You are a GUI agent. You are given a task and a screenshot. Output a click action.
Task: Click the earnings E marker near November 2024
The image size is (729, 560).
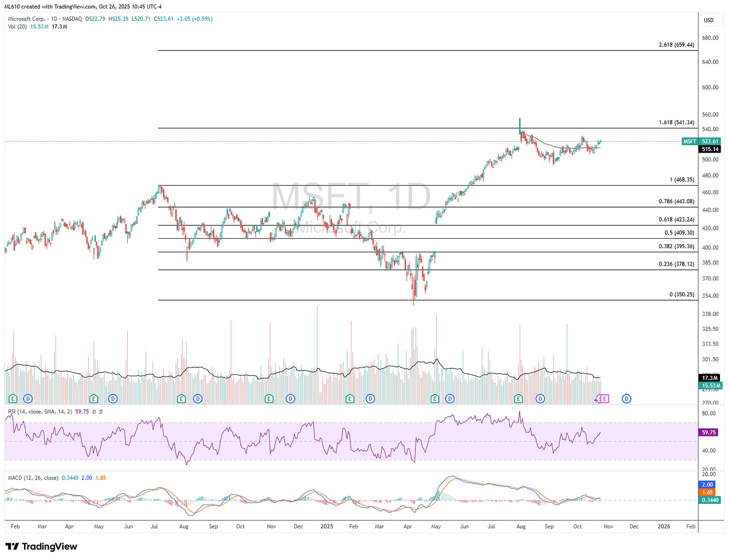[x=269, y=399]
